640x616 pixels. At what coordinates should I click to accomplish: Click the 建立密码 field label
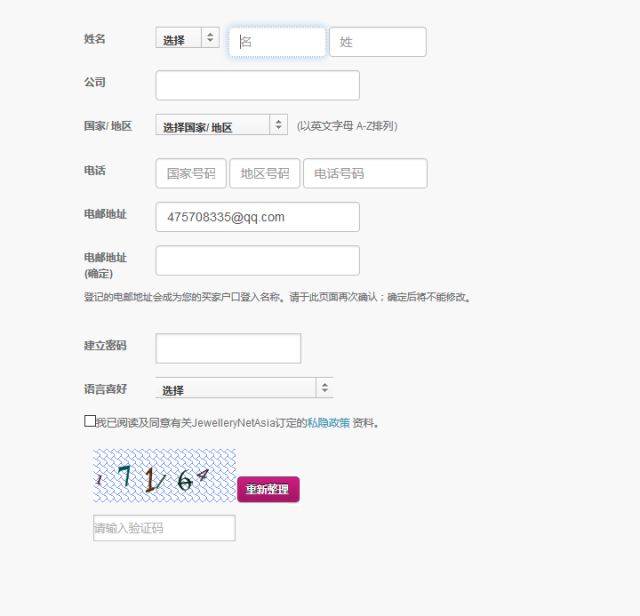pyautogui.click(x=105, y=346)
